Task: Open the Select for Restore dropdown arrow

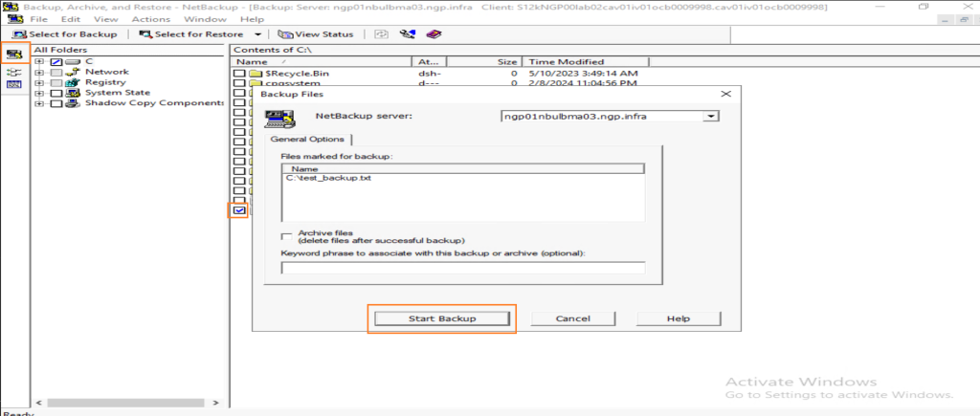Action: click(x=257, y=34)
